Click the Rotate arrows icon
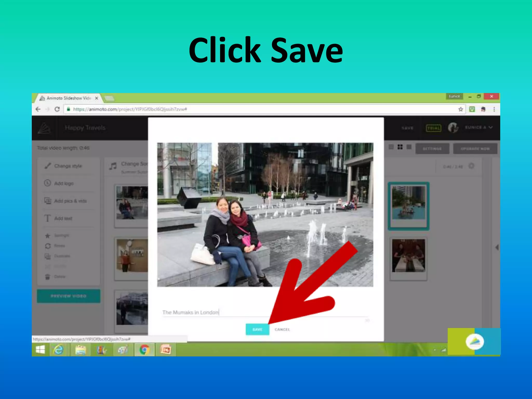The height and width of the screenshot is (399, 532). [x=48, y=246]
